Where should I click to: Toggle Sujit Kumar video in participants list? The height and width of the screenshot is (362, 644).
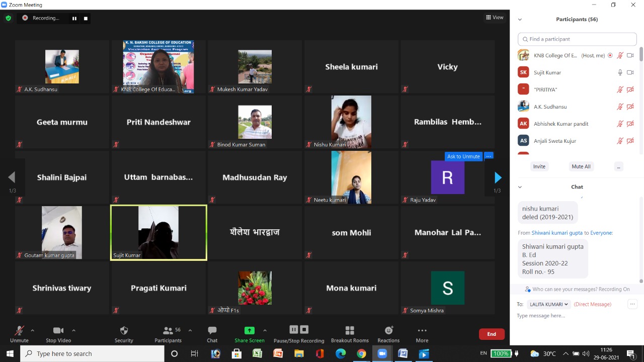pos(630,72)
